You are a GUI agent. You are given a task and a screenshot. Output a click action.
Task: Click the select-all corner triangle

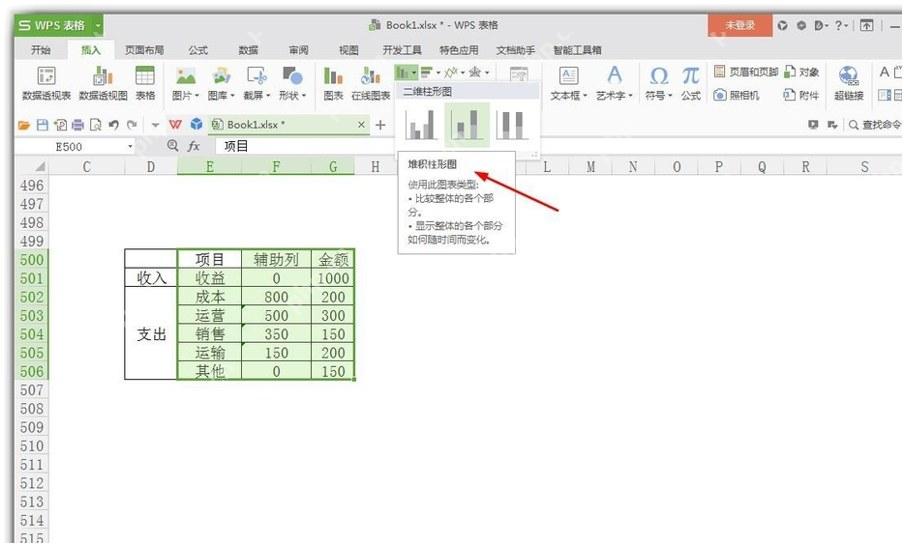click(40, 167)
